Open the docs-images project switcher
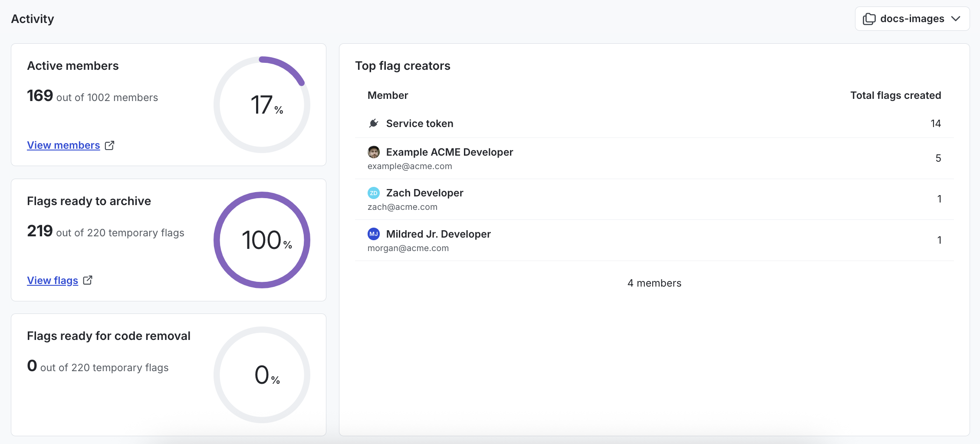The image size is (980, 444). [x=911, y=19]
